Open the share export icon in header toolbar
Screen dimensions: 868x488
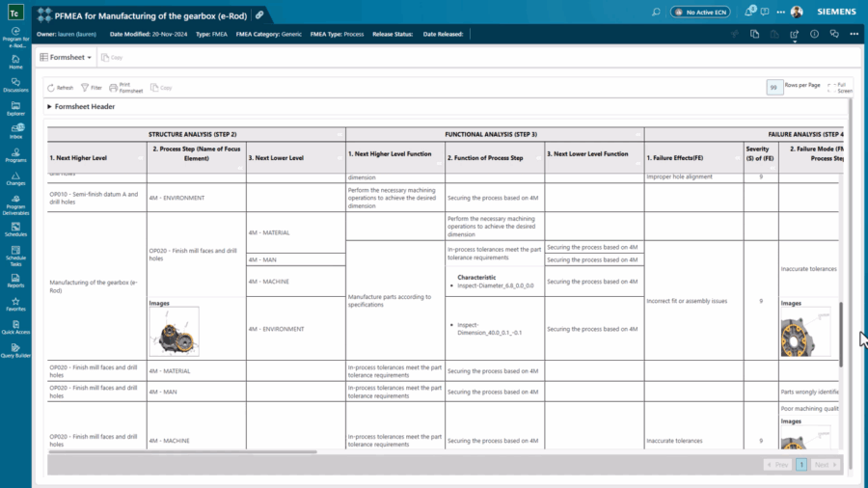tap(794, 35)
